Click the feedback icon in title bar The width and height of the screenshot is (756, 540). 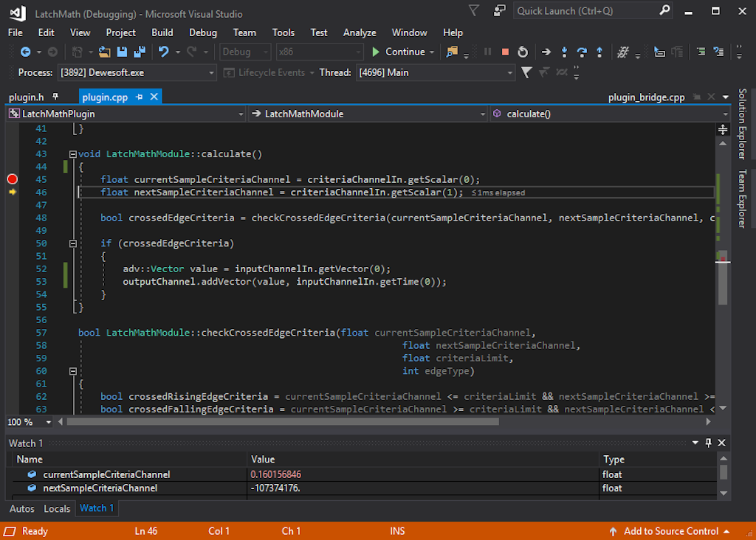coord(500,10)
